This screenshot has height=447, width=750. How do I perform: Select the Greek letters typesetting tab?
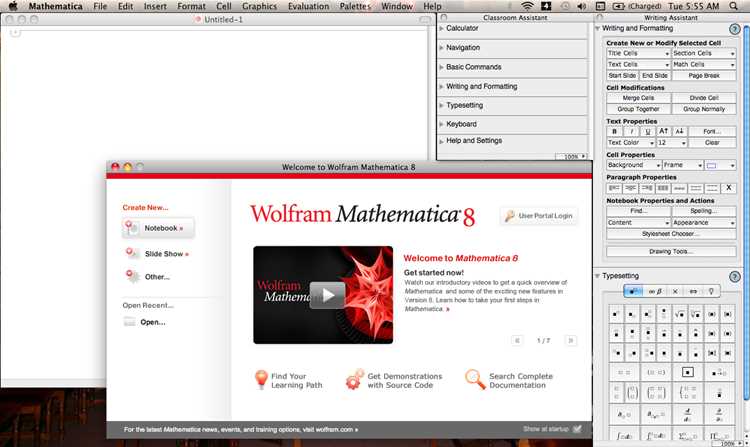click(x=655, y=291)
